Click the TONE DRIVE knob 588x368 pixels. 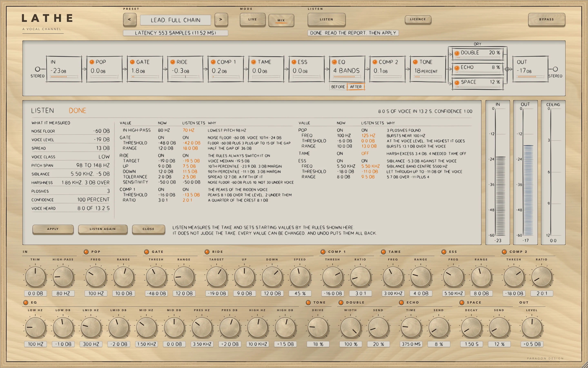318,327
